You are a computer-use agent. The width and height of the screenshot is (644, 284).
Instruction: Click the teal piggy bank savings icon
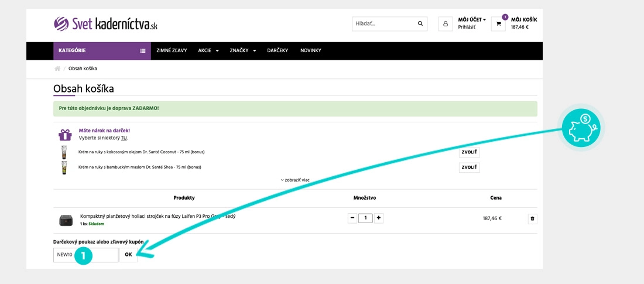click(x=581, y=127)
